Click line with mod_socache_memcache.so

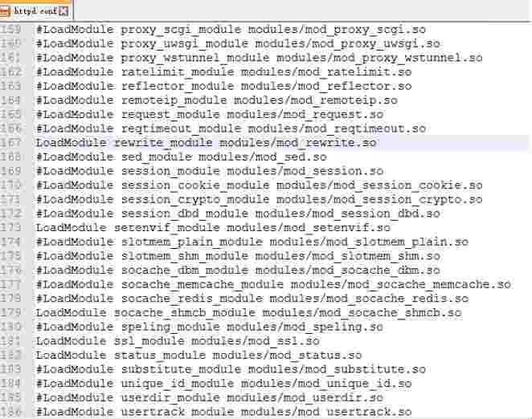pos(274,284)
